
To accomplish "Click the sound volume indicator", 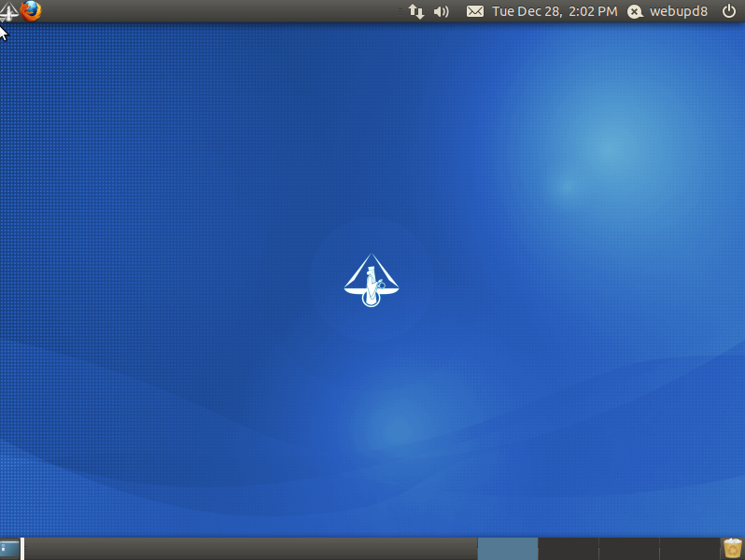I will coord(442,11).
